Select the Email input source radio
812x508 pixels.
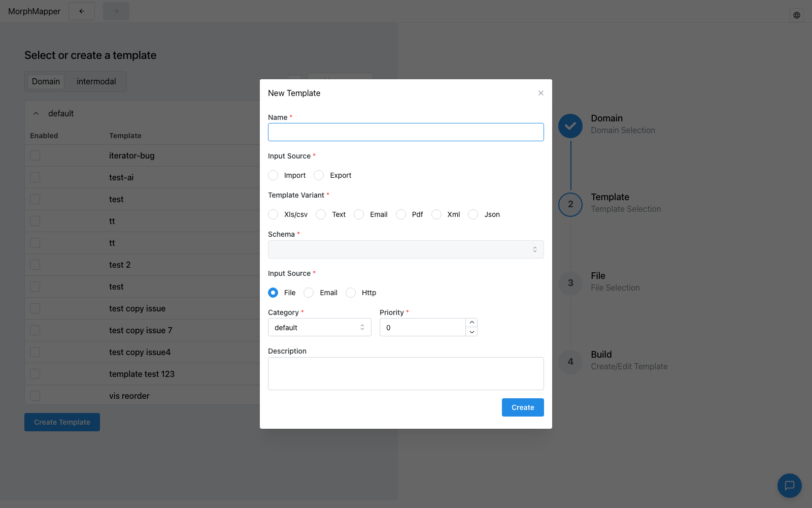(309, 293)
